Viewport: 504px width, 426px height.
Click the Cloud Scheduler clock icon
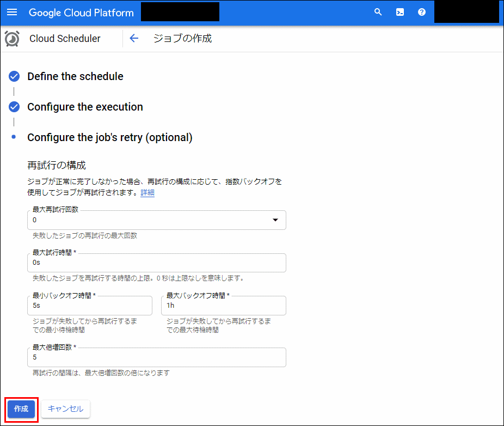(x=12, y=39)
